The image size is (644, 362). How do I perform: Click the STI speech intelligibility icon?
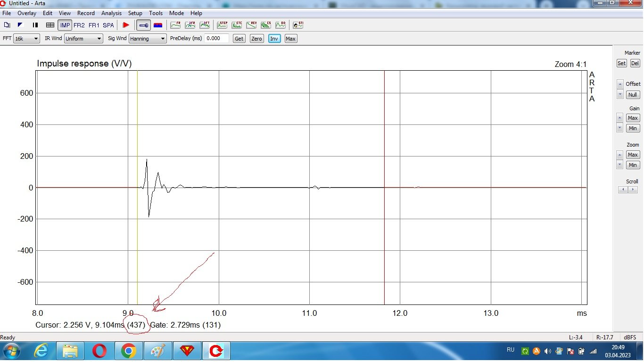298,25
